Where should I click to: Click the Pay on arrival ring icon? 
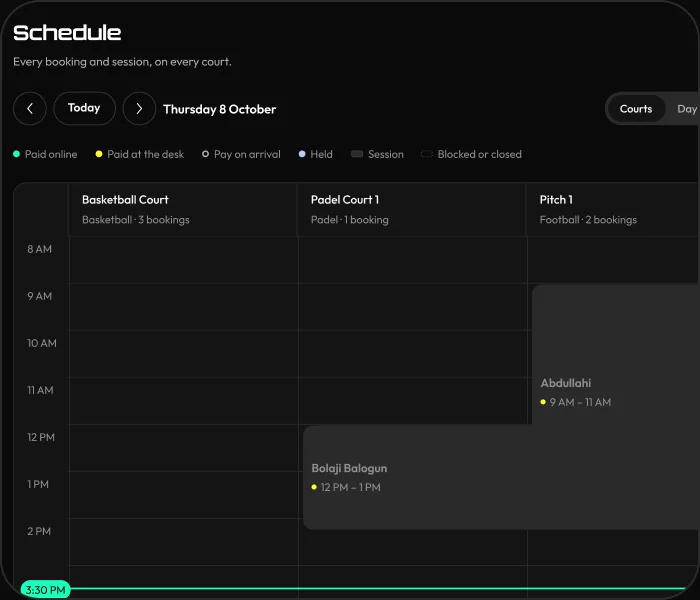205,154
